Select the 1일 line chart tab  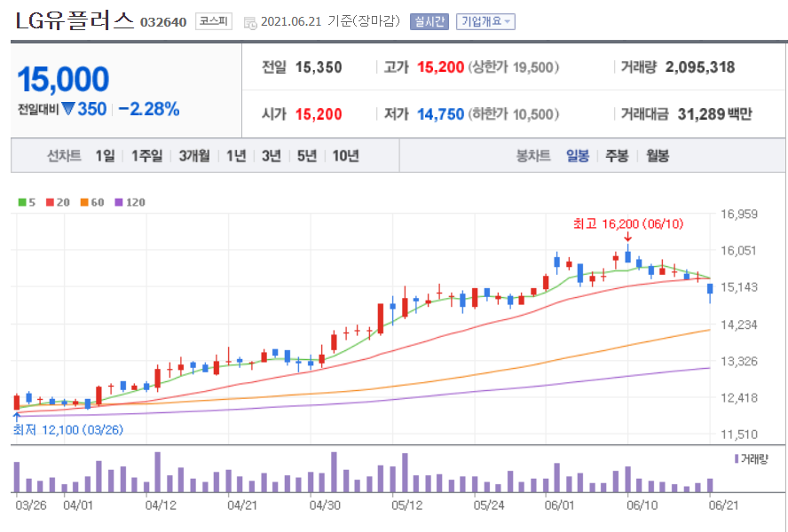click(x=105, y=156)
